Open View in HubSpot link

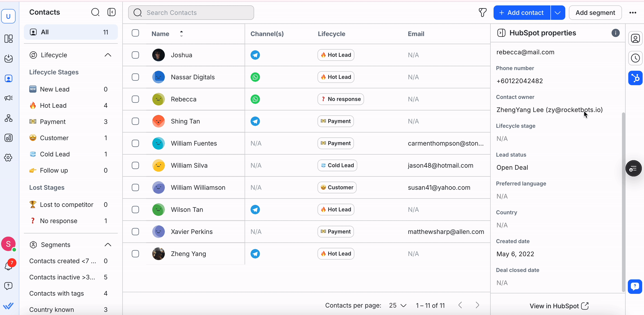559,306
